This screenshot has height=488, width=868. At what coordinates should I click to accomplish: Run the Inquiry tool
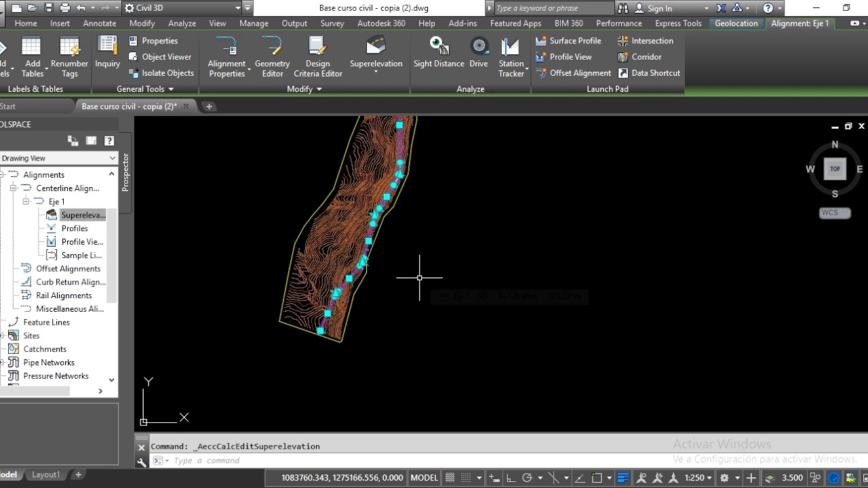[x=107, y=53]
